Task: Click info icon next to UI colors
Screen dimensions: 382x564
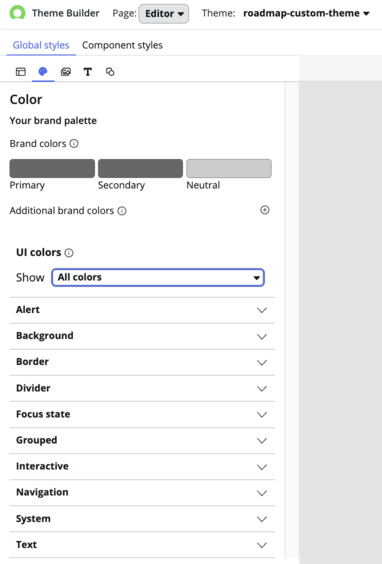Action: pyautogui.click(x=69, y=253)
